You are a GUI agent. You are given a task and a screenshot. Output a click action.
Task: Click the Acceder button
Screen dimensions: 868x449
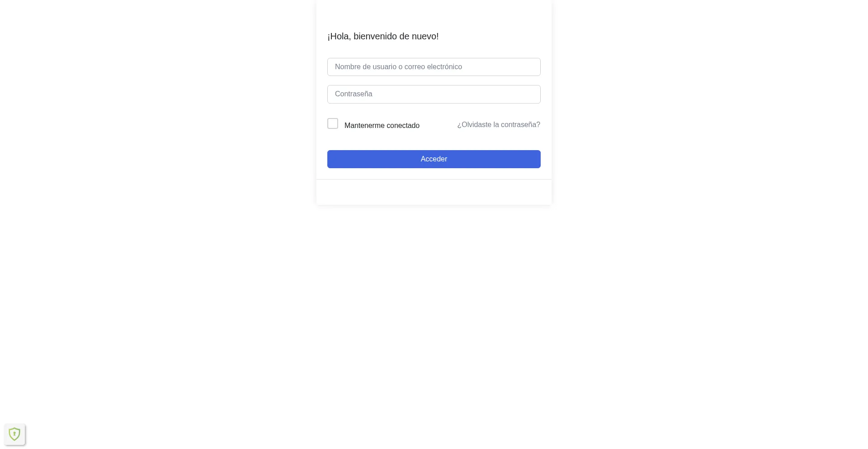[x=434, y=159]
